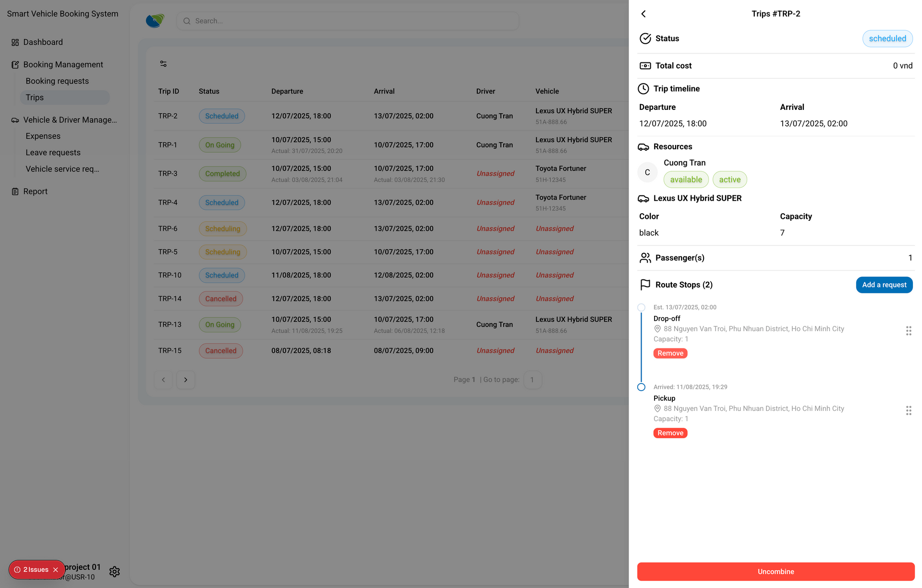The image size is (922, 588).
Task: Click Add a request button
Action: tap(884, 285)
